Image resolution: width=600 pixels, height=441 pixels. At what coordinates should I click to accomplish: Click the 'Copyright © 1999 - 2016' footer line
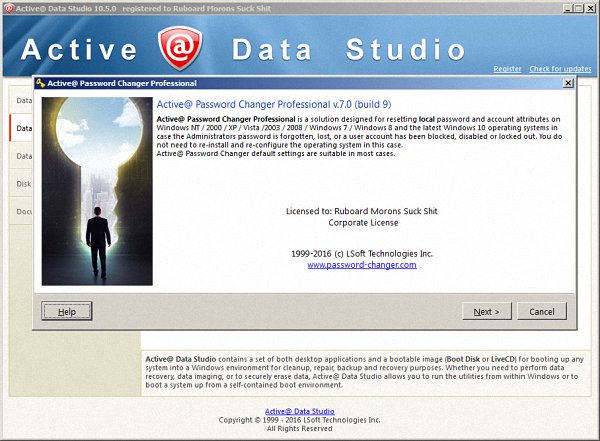click(x=299, y=420)
